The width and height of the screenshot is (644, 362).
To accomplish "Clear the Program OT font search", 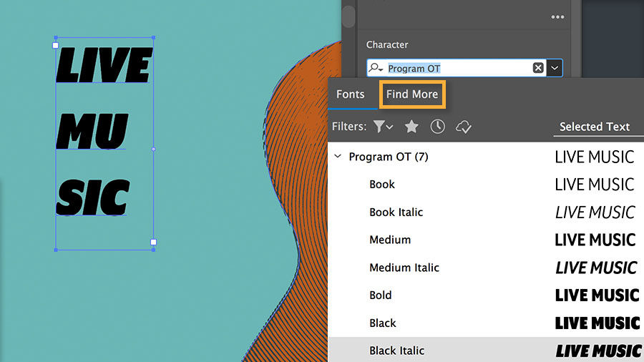I will (538, 68).
